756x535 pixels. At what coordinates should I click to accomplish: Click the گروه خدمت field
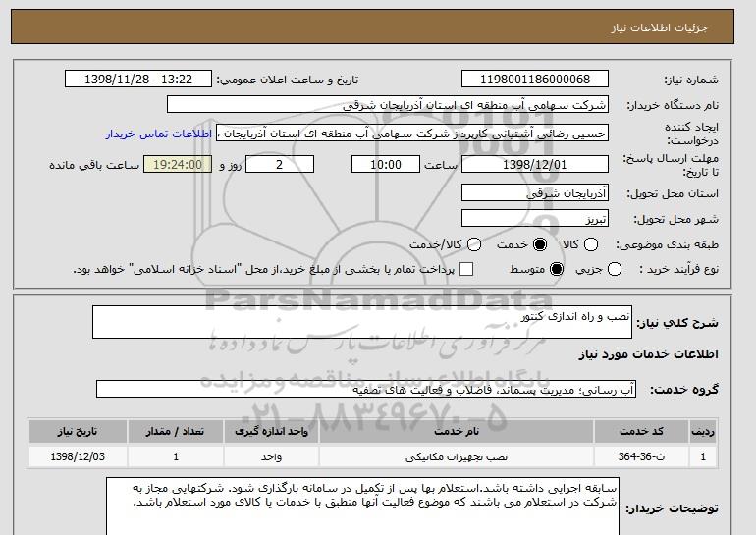366,389
